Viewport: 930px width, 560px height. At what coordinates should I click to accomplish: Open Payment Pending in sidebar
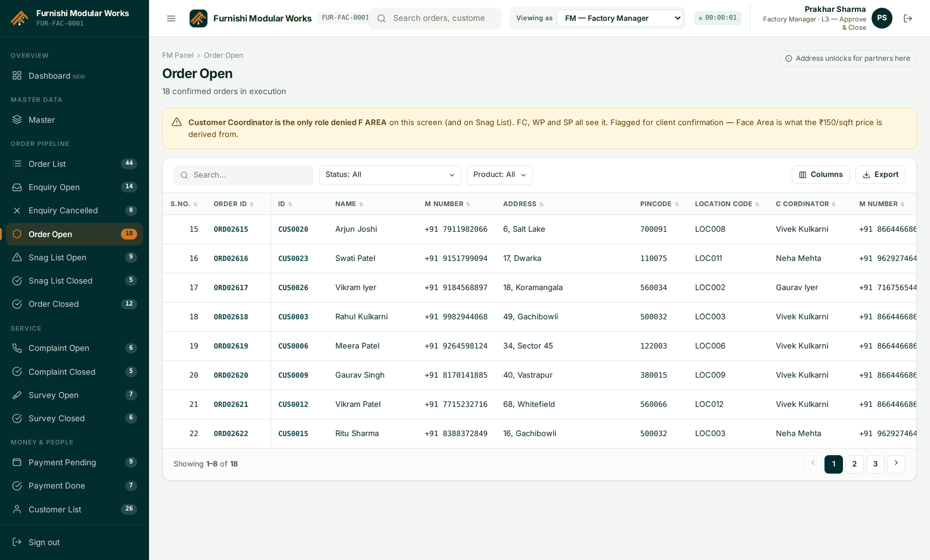pyautogui.click(x=75, y=462)
